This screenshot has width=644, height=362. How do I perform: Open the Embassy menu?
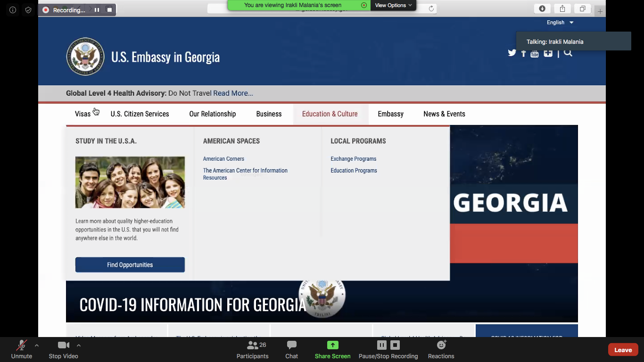[391, 114]
